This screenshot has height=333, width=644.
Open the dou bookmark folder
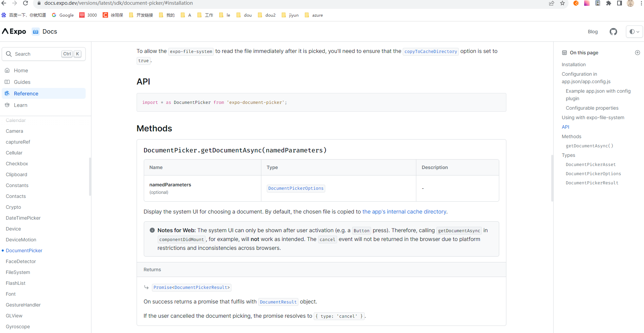point(244,15)
